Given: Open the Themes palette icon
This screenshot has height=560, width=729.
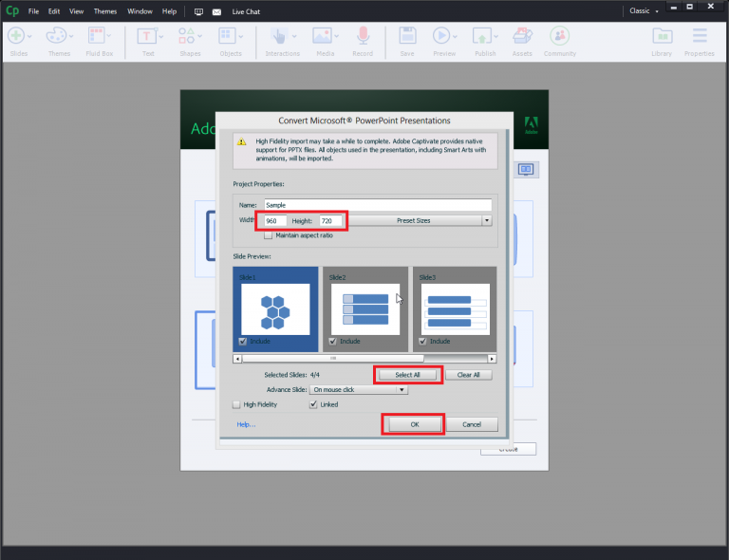Looking at the screenshot, I should (x=56, y=36).
